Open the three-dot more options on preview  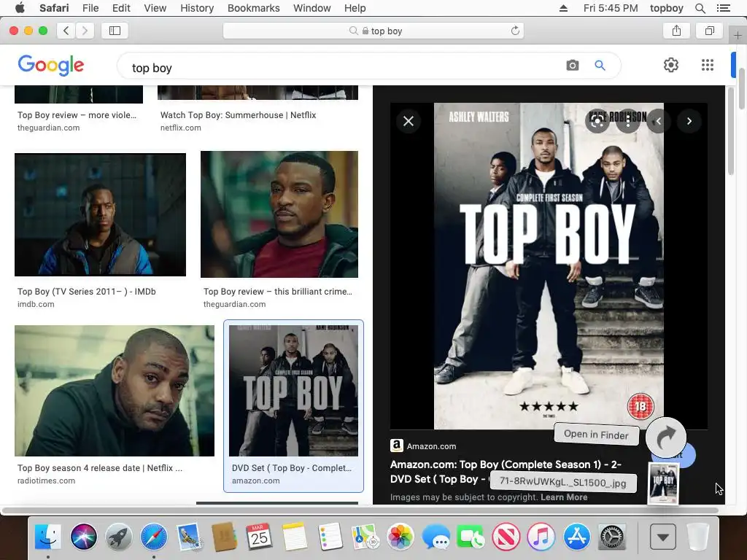point(628,121)
